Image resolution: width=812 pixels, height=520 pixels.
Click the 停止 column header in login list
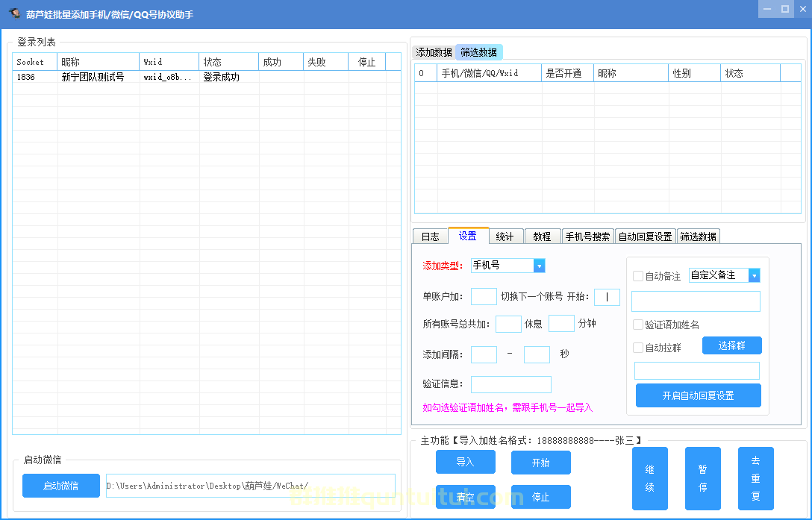[x=367, y=62]
